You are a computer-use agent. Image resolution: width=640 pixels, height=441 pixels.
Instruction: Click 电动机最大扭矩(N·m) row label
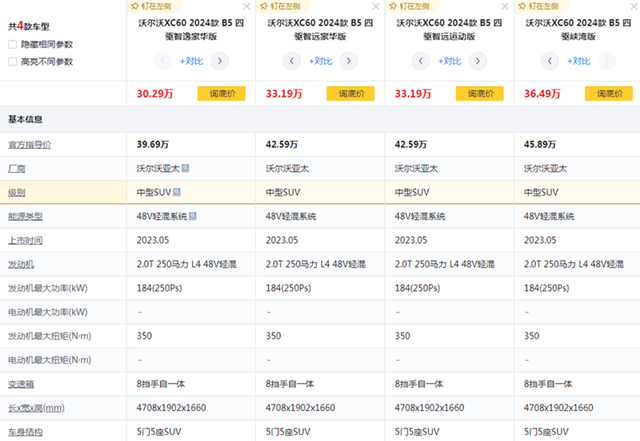click(50, 360)
